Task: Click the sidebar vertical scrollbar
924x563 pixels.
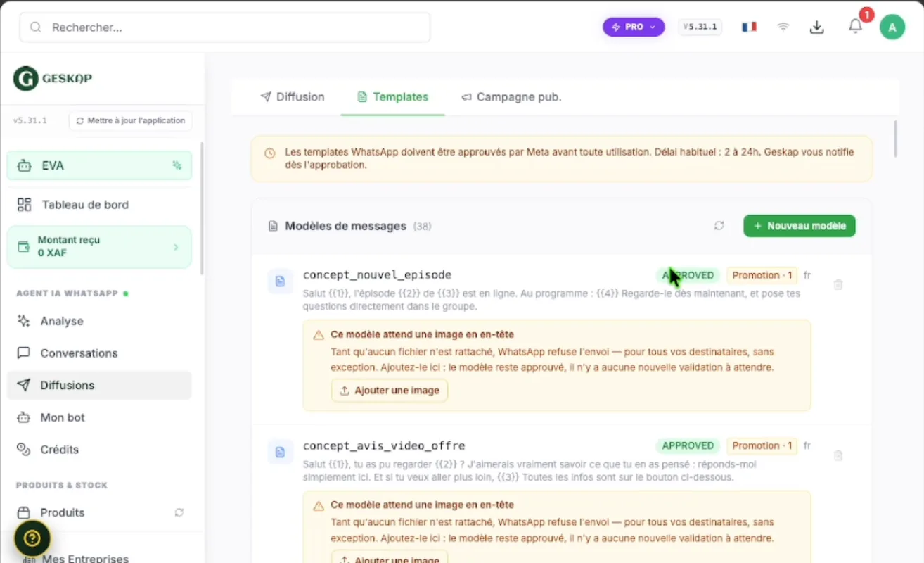Action: (202, 208)
